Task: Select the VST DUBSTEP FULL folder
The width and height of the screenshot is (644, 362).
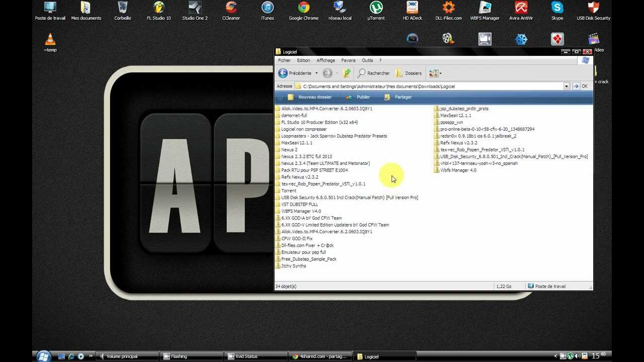Action: coord(297,205)
